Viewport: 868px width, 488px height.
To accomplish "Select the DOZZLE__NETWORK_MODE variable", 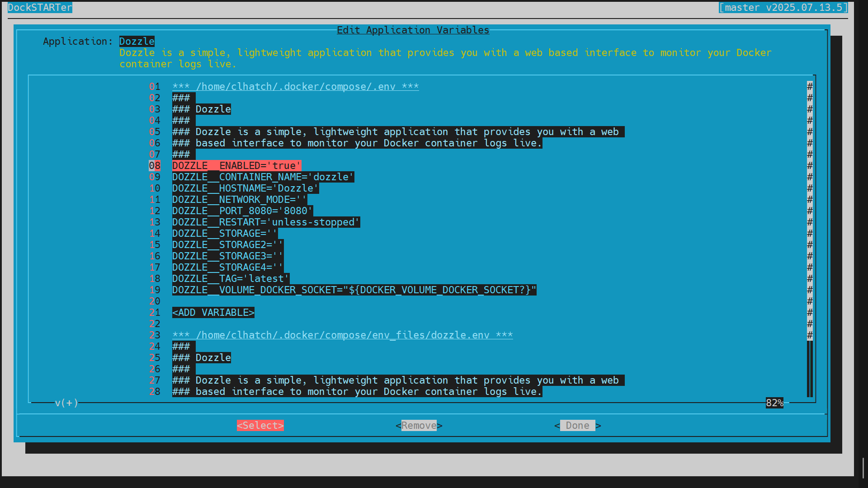I will click(x=240, y=200).
